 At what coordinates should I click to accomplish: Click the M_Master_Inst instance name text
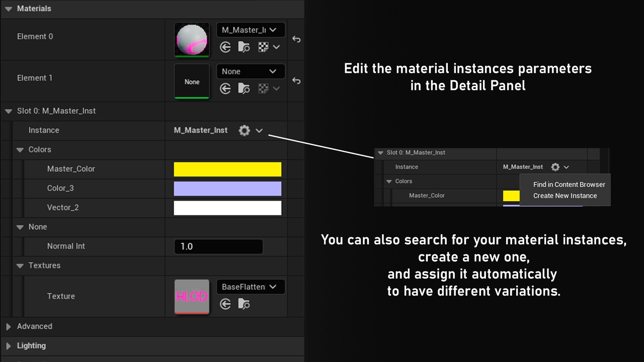click(201, 130)
